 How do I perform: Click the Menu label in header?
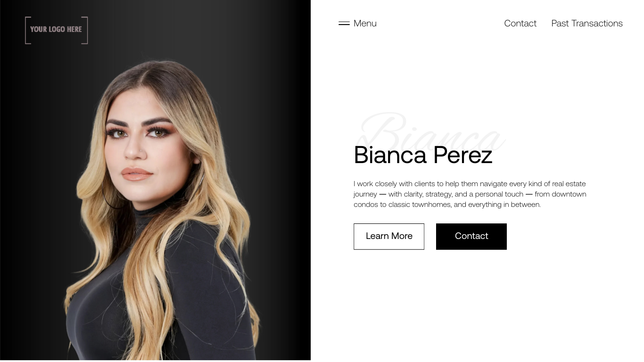click(365, 24)
